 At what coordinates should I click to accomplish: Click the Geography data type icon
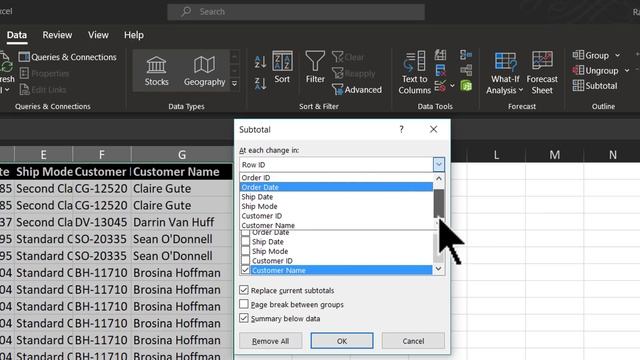tap(204, 71)
